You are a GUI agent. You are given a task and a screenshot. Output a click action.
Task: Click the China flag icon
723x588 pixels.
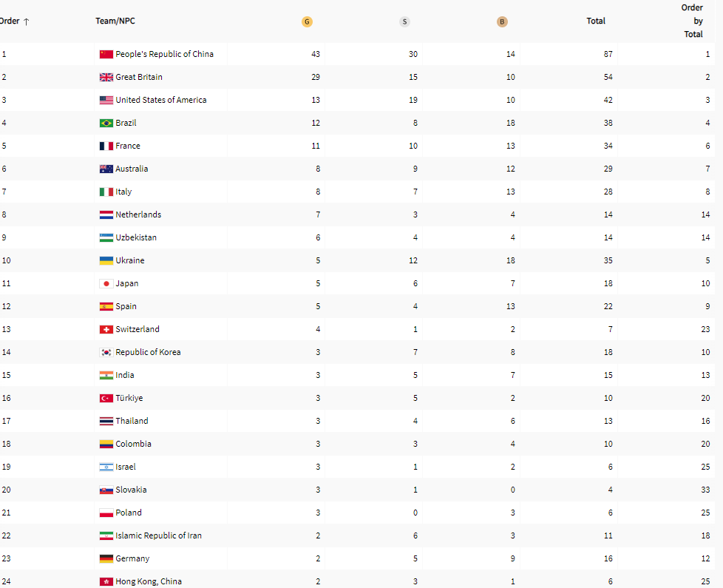pyautogui.click(x=106, y=54)
